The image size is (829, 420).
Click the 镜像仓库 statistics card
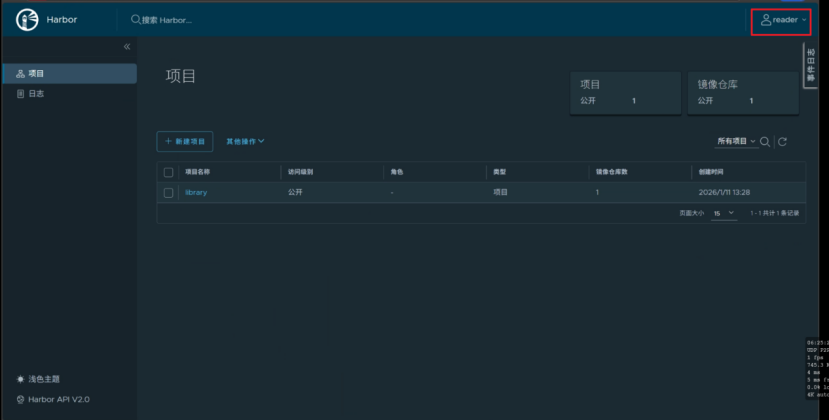click(743, 93)
